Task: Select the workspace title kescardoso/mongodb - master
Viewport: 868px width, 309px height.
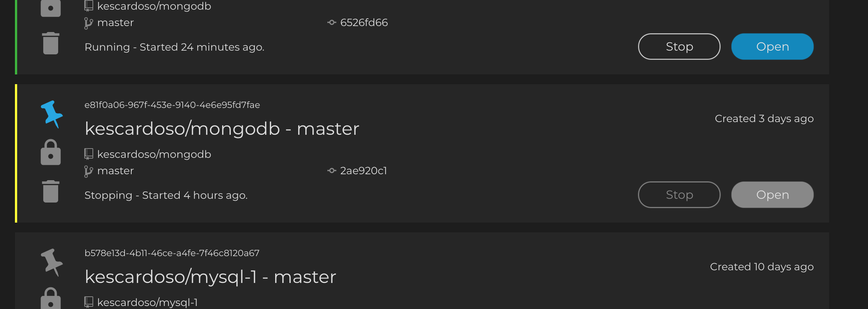Action: tap(222, 128)
